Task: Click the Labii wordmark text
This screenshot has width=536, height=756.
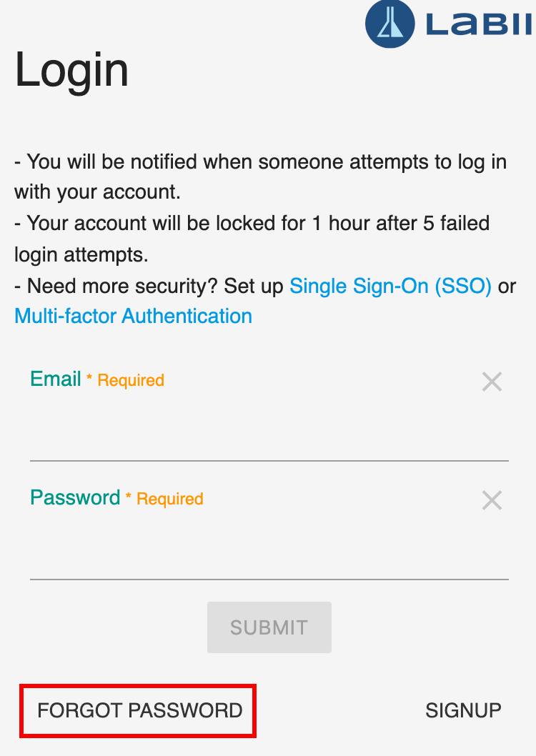Action: coord(480,24)
